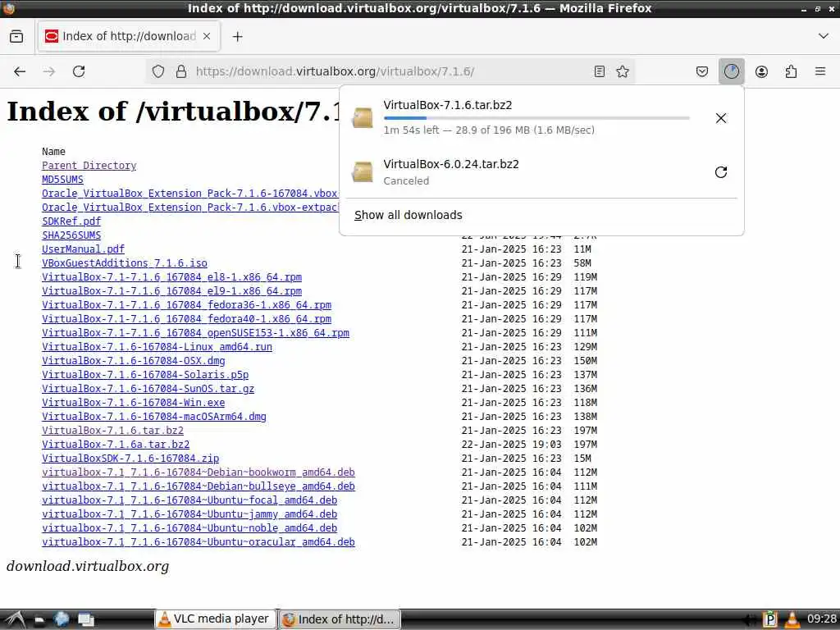This screenshot has height=630, width=840.
Task: Click the show desktop taskbar icon
Action: point(85,620)
